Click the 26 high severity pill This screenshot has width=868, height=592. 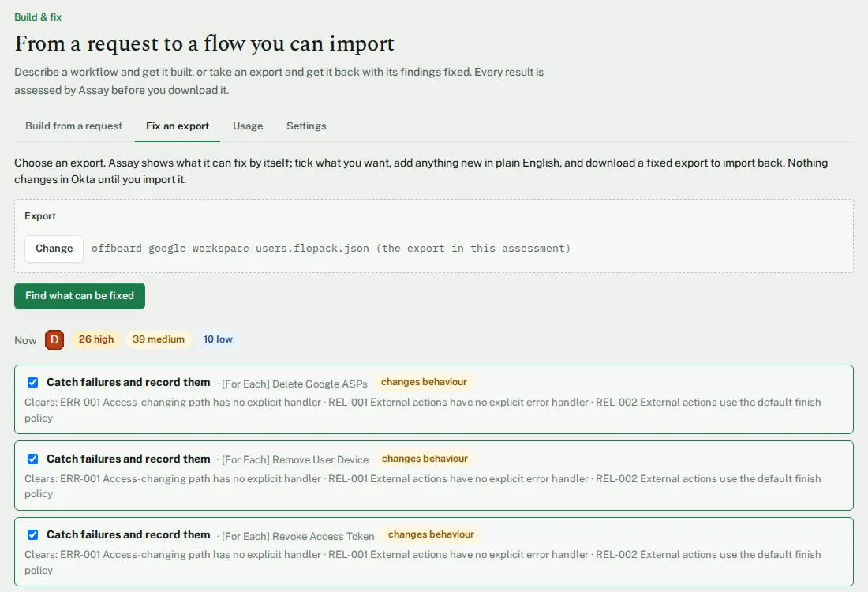click(95, 339)
